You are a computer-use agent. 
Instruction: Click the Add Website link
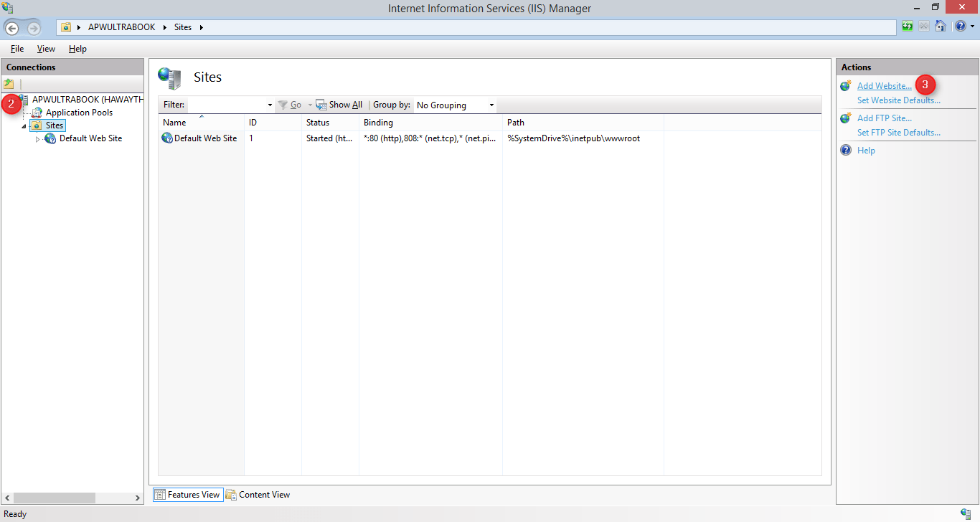point(883,85)
